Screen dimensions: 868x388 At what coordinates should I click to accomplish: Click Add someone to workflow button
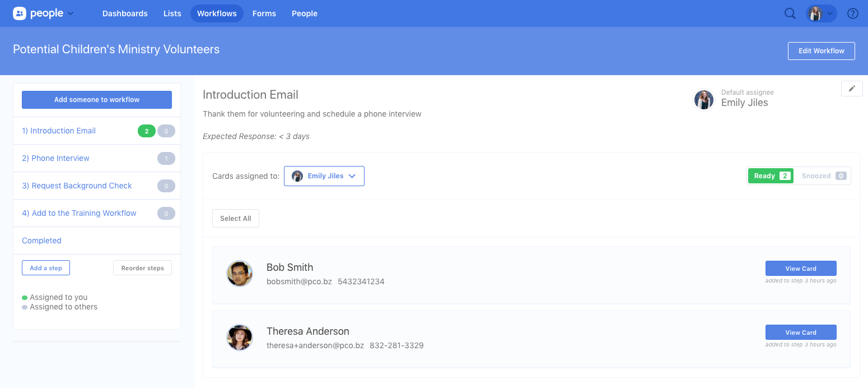(97, 100)
